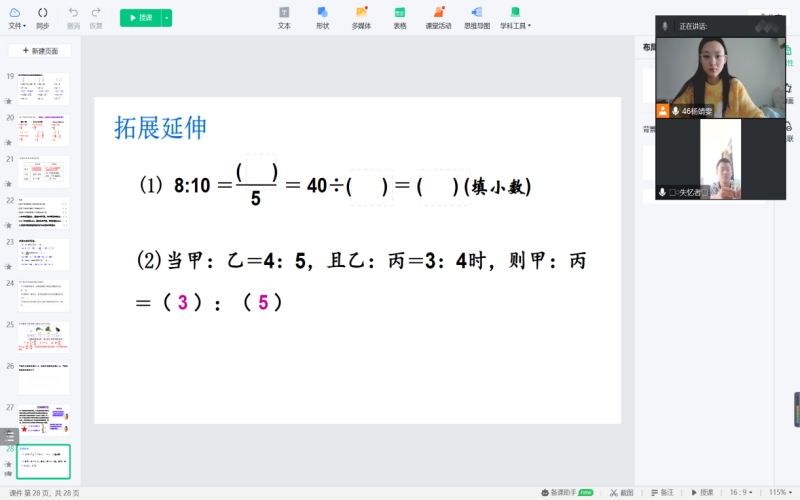Open the 文本 text tool
This screenshot has width=800, height=500.
[284, 17]
